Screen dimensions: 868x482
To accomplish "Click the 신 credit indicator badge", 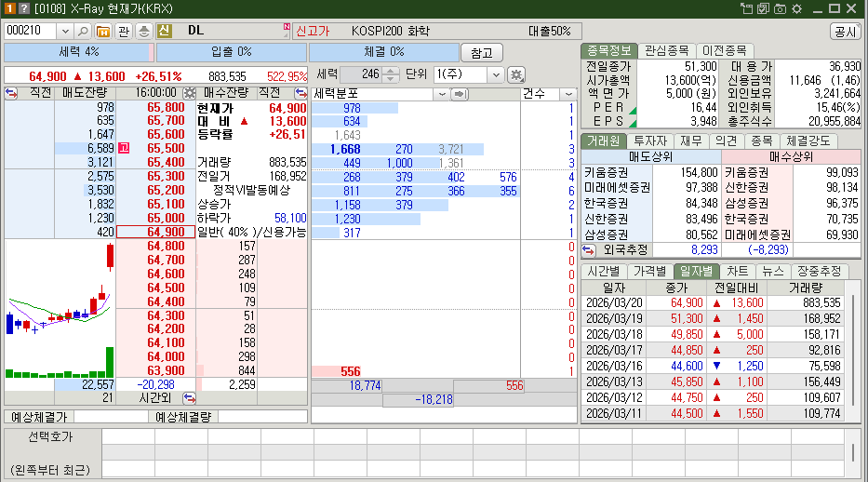I will pos(165,31).
